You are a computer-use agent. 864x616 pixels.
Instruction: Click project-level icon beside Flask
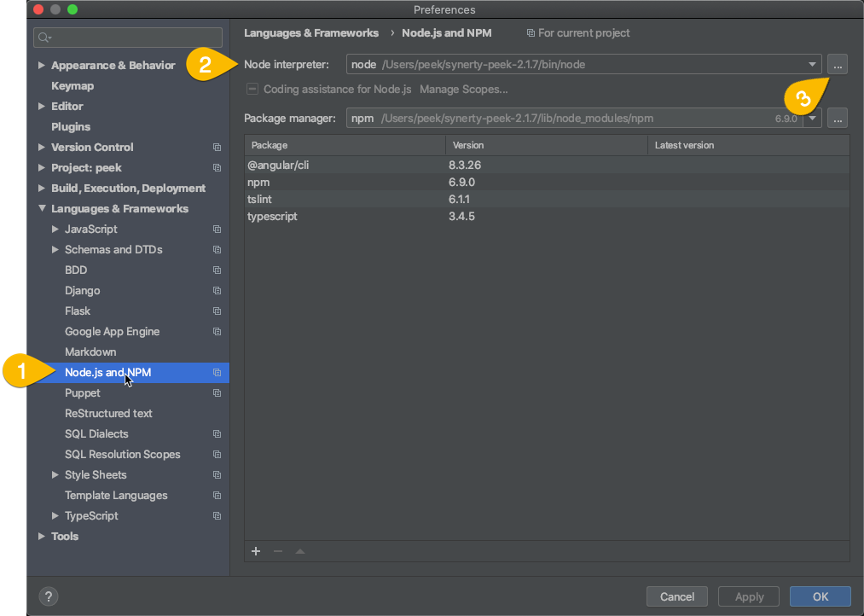217,311
